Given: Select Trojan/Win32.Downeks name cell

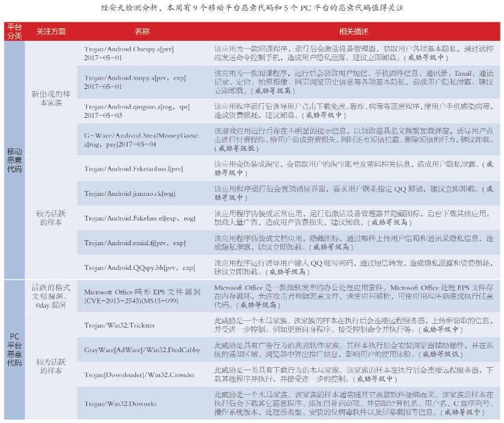Looking at the screenshot, I should point(142,403).
